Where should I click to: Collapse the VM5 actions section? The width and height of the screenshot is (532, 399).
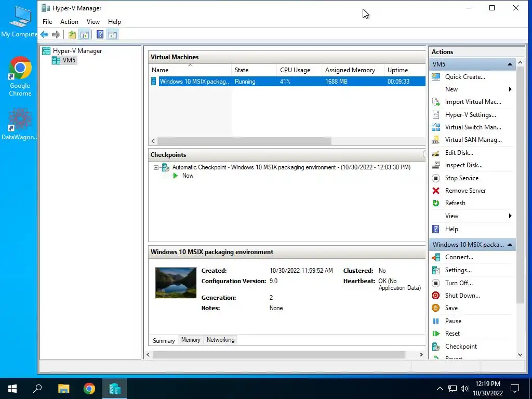pos(510,64)
